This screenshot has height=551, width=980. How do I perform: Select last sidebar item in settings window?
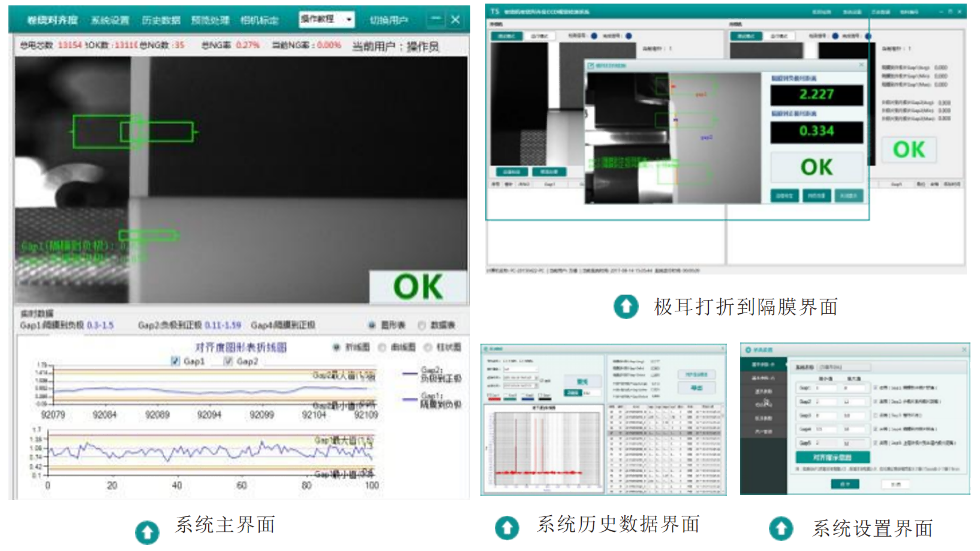pos(763,432)
